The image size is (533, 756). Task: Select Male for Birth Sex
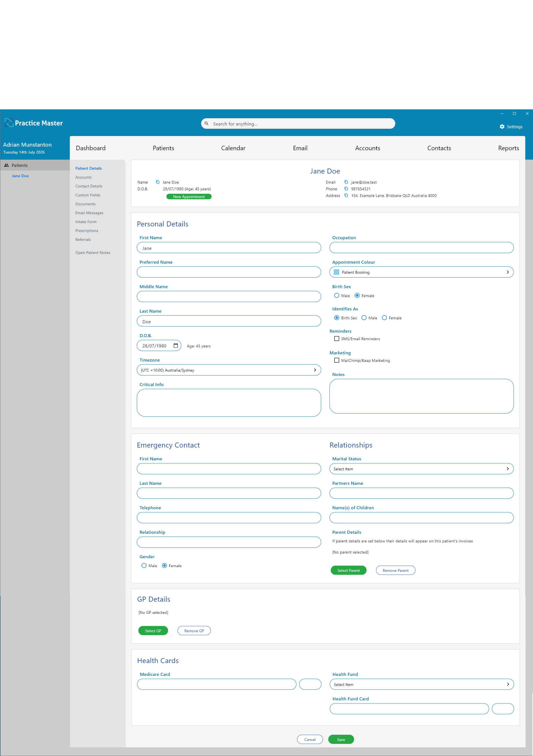[x=336, y=295]
